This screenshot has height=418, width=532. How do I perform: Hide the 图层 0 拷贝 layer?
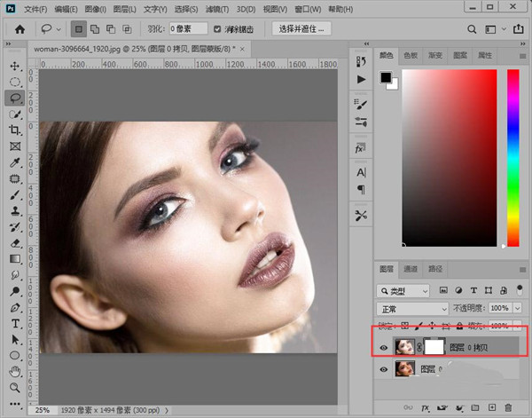pos(384,347)
